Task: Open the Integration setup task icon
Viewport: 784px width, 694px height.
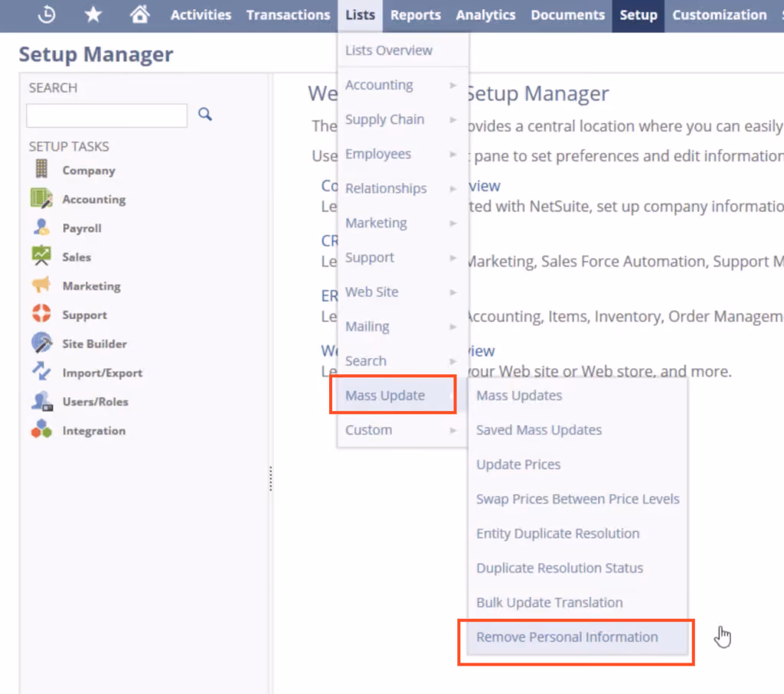Action: click(41, 430)
